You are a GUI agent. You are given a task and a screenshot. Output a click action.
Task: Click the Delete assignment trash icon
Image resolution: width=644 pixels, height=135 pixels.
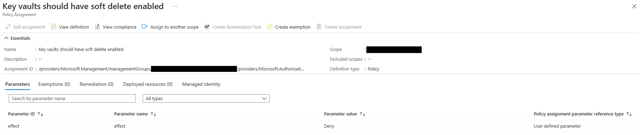319,27
